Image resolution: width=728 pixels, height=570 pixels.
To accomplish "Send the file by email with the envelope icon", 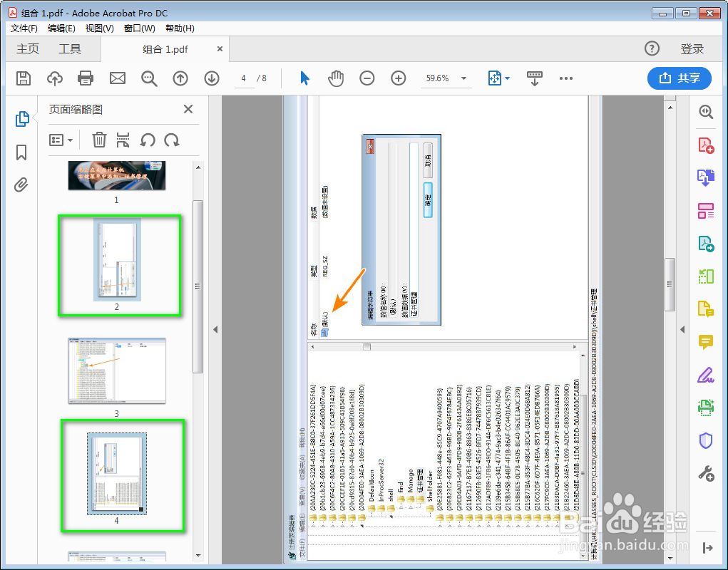I will pos(118,78).
